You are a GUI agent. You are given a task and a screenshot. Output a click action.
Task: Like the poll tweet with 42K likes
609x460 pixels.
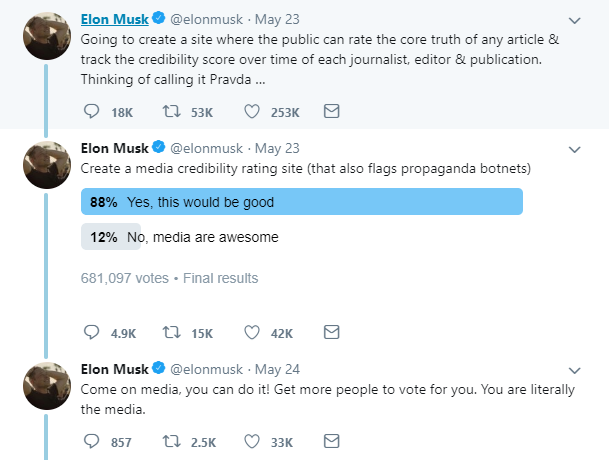coord(252,332)
